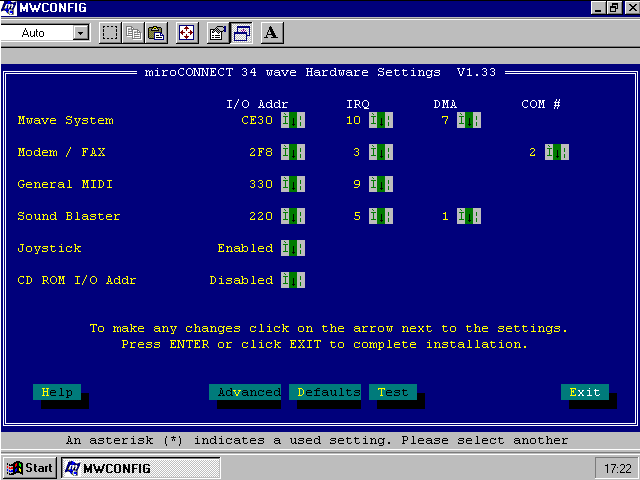Click the Copy toolbar icon
Viewport: 640px width, 480px height.
pyautogui.click(x=133, y=33)
